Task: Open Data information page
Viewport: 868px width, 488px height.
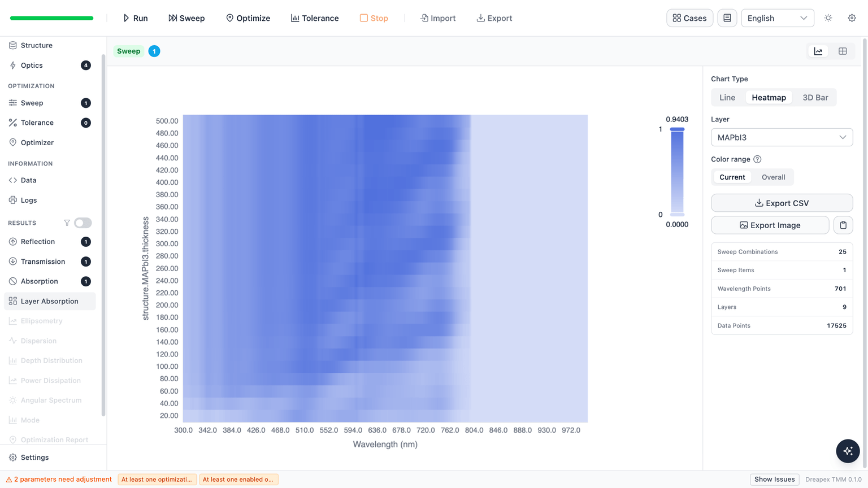Action: click(50, 180)
